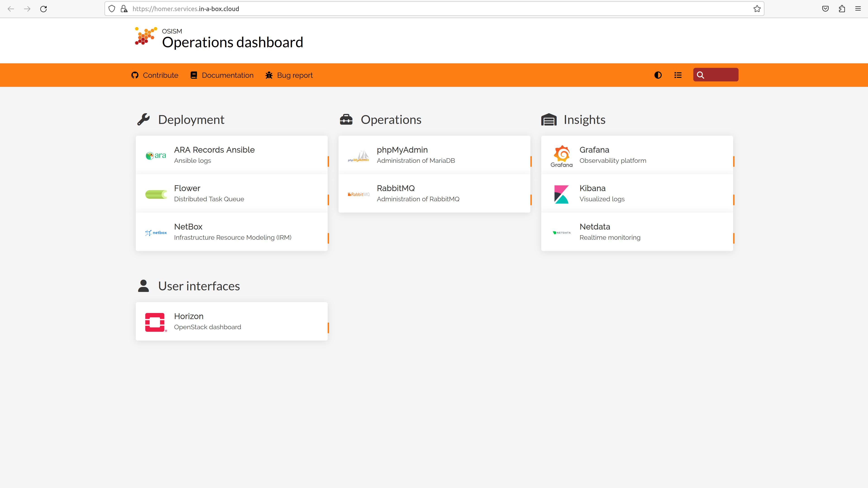Click the Kibana logo icon
868x488 pixels.
click(x=561, y=194)
